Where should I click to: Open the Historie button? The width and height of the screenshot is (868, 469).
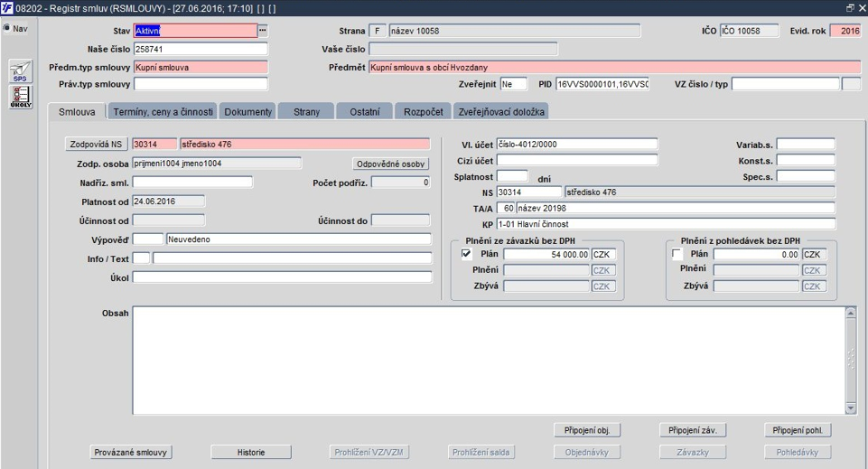pyautogui.click(x=251, y=453)
